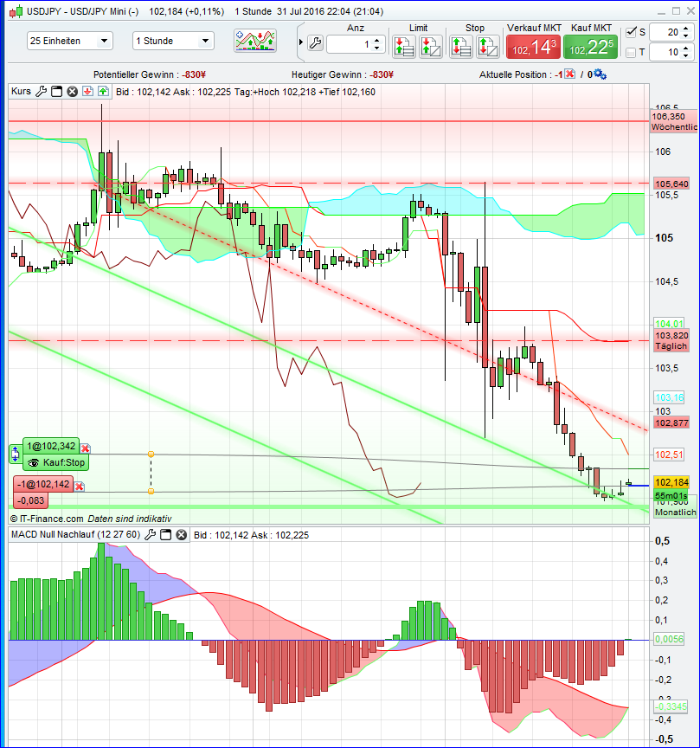The width and height of the screenshot is (700, 748).
Task: Remove Kurs panel with X circle
Action: tap(72, 91)
